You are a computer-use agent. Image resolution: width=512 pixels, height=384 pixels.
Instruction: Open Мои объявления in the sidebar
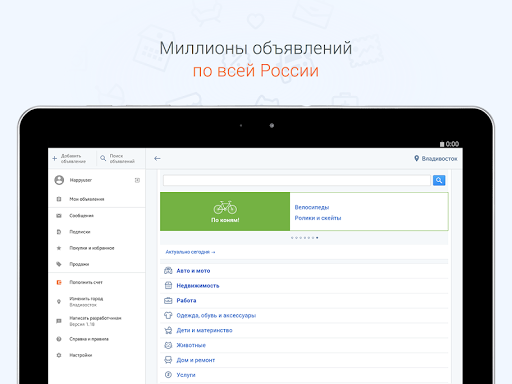[87, 199]
